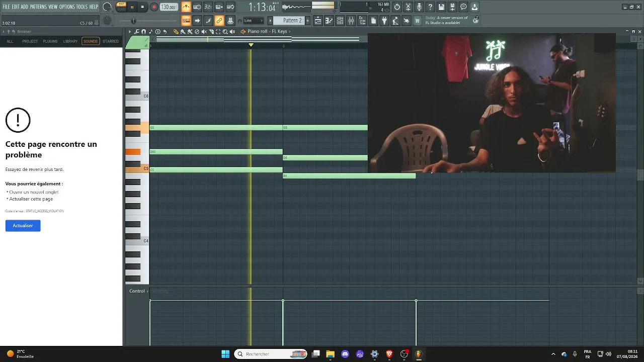Open the Piano roll view button
This screenshot has width=644, height=362.
[x=329, y=21]
